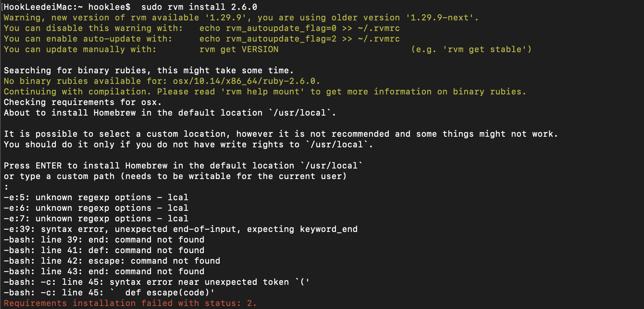Click 'osx/10.14/x86_64/ruby-2.6.0' path text
Viewport: 644px width, 309px height.
point(246,81)
